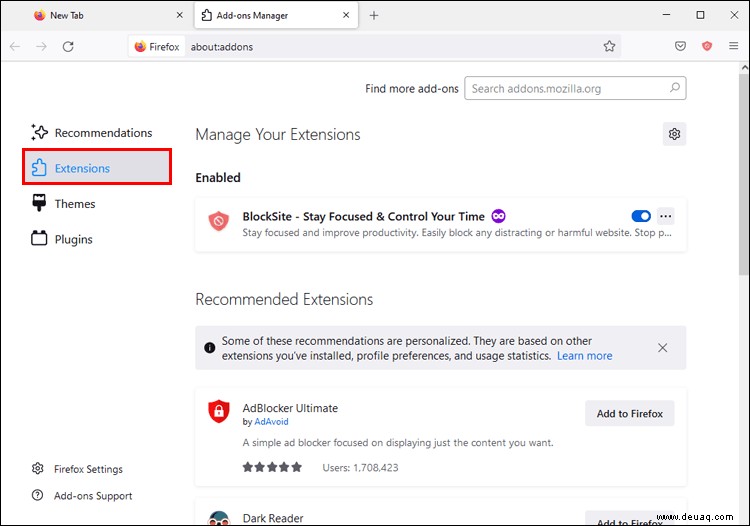Open BlockSite's three-dot more options menu
This screenshot has width=750, height=526.
[665, 216]
